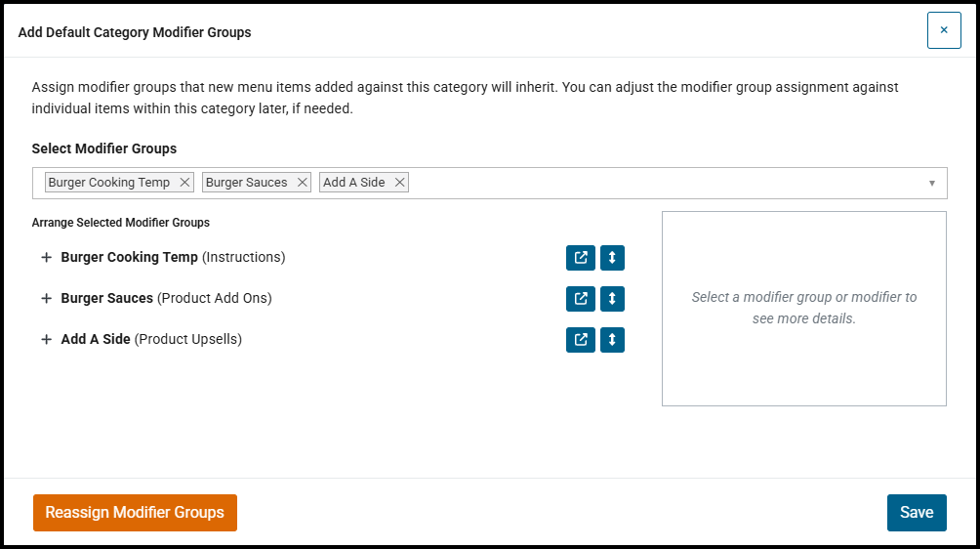Select Add A Side (Product Upsells) row
The image size is (980, 549).
pos(151,339)
